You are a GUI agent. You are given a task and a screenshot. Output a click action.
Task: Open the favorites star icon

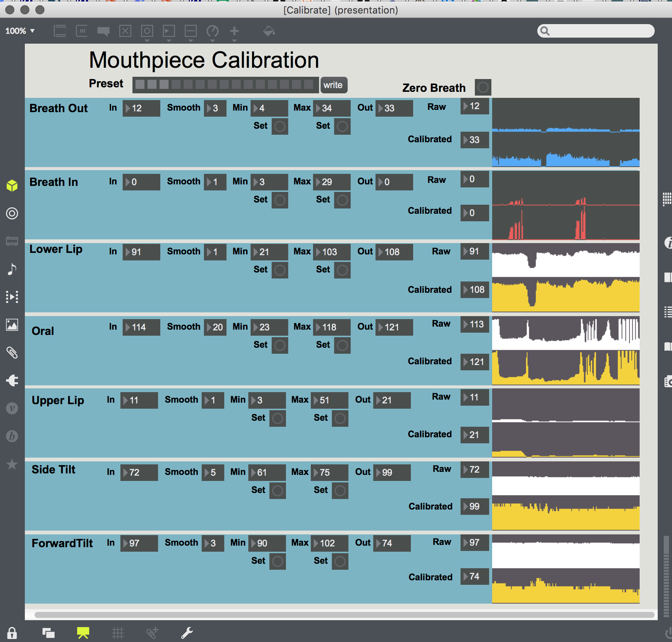pyautogui.click(x=12, y=464)
